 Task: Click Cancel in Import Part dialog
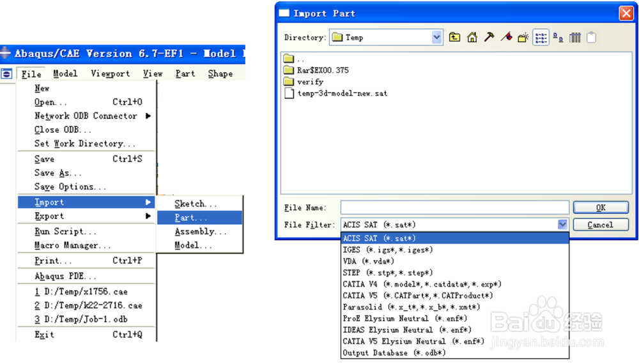click(x=601, y=224)
